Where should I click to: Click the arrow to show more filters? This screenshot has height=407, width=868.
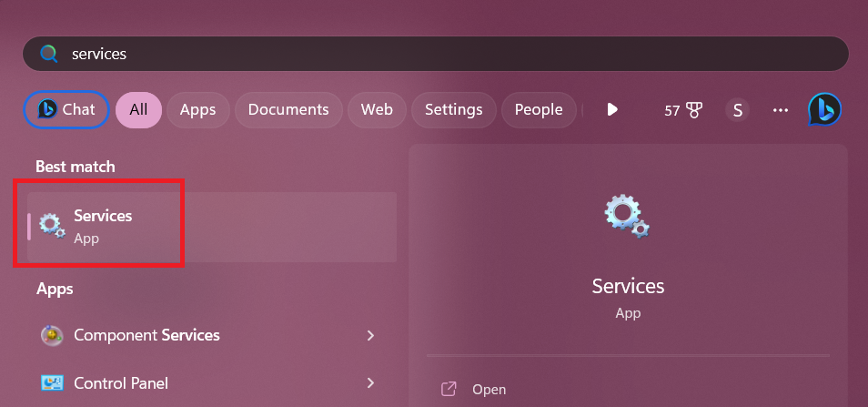pyautogui.click(x=612, y=110)
